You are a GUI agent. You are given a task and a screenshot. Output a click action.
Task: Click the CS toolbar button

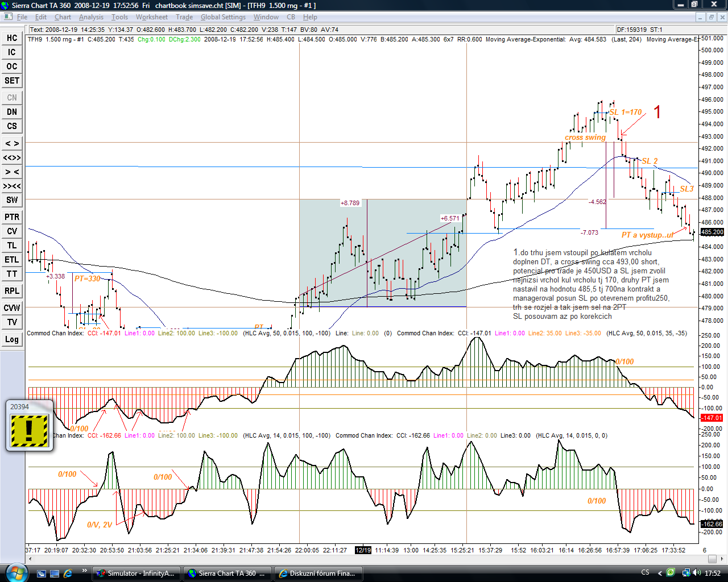[12, 126]
